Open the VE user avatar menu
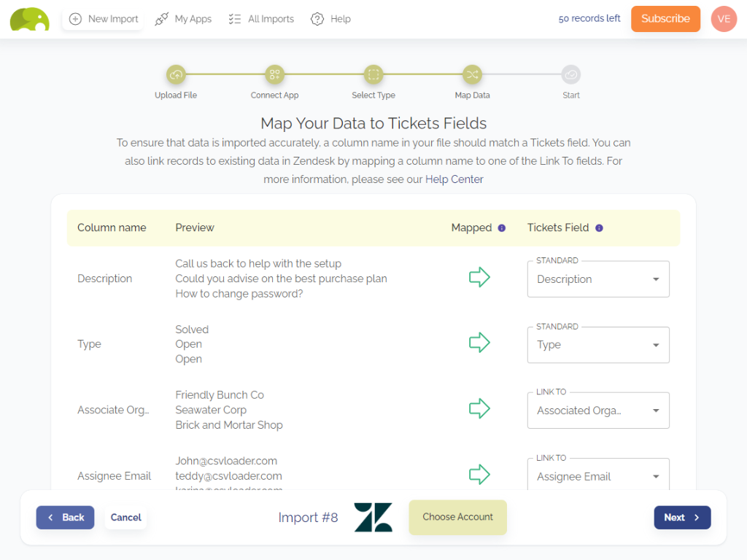747x560 pixels. point(724,19)
